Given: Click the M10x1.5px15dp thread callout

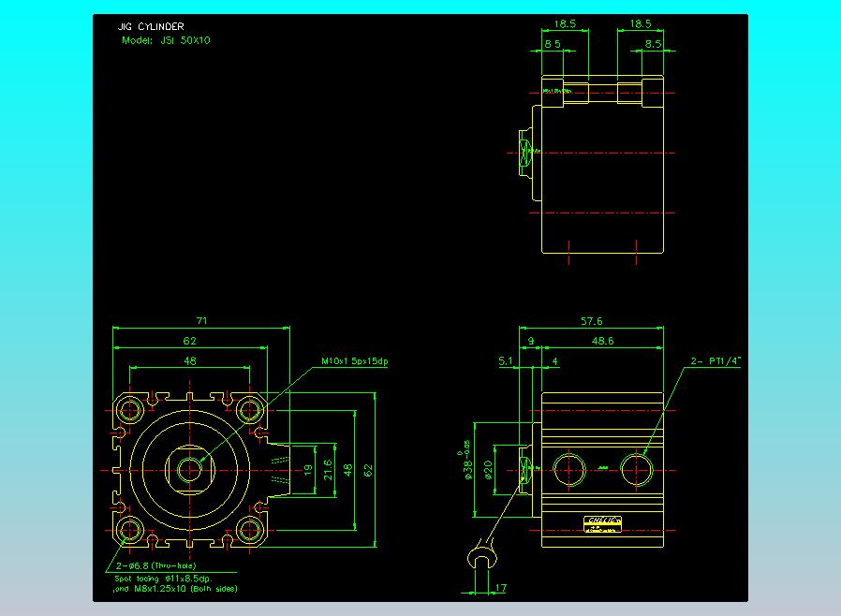Looking at the screenshot, I should 354,361.
